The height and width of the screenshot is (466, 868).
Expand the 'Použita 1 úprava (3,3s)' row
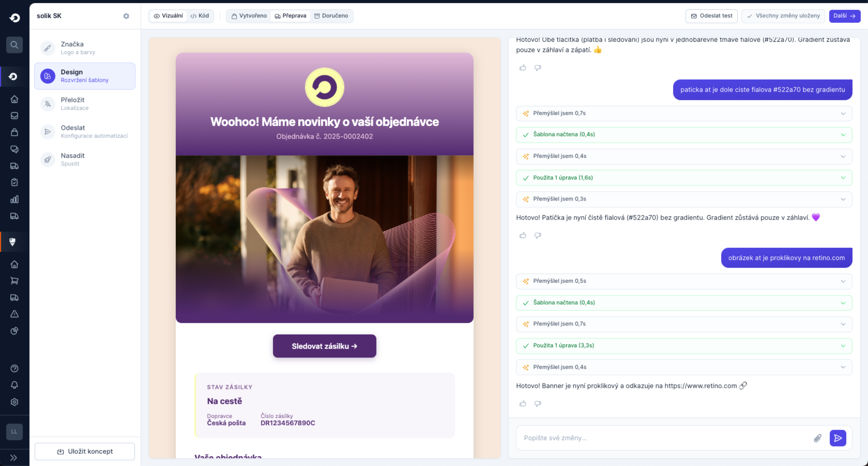click(x=684, y=345)
